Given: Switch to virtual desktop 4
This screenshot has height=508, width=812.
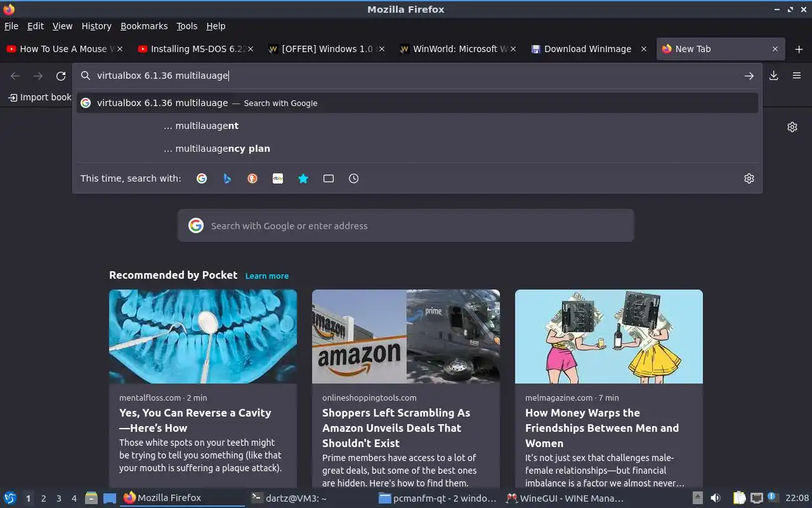Looking at the screenshot, I should pyautogui.click(x=74, y=498).
